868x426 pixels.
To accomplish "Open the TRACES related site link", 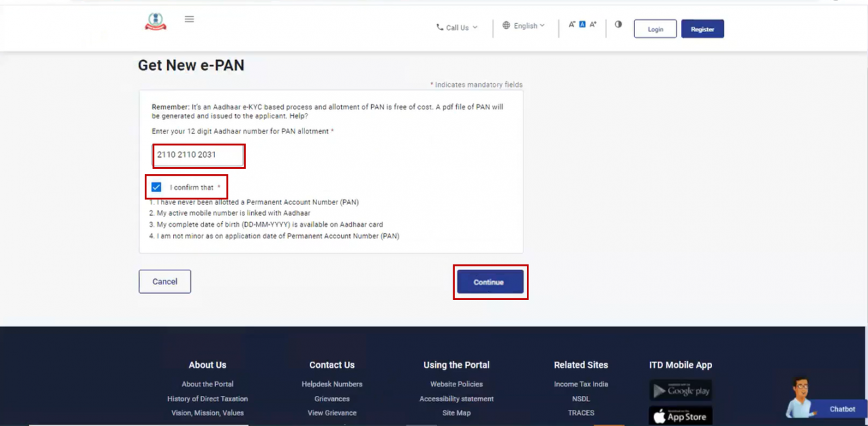I will (x=580, y=413).
